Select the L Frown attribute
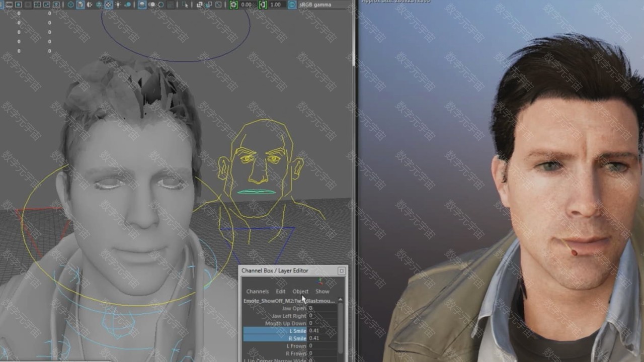 pyautogui.click(x=296, y=346)
